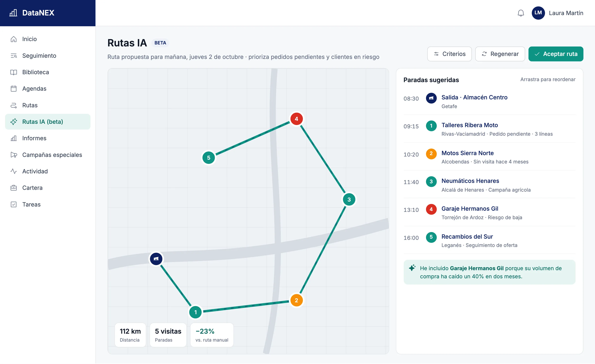Open Biblioteca section

pos(48,72)
